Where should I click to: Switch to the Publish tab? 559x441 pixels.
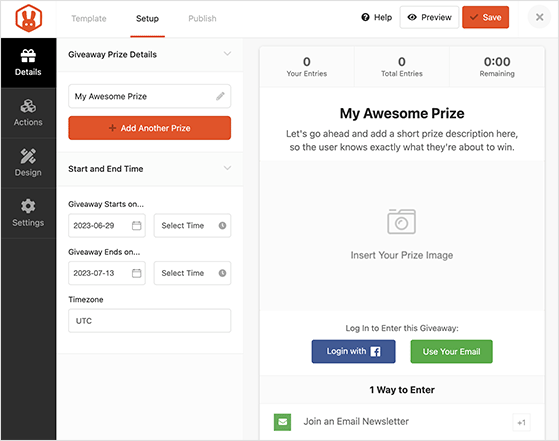[x=202, y=19]
